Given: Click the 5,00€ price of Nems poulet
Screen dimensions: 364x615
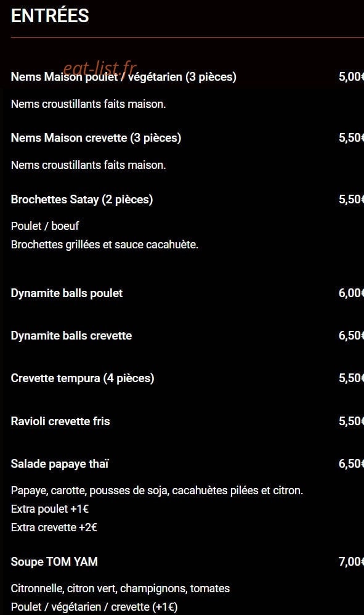Looking at the screenshot, I should coord(351,77).
